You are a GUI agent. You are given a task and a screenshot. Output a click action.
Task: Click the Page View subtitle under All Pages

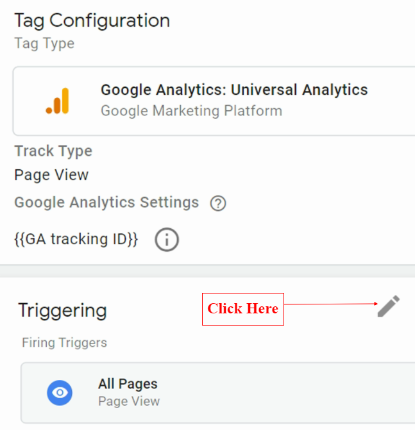129,401
